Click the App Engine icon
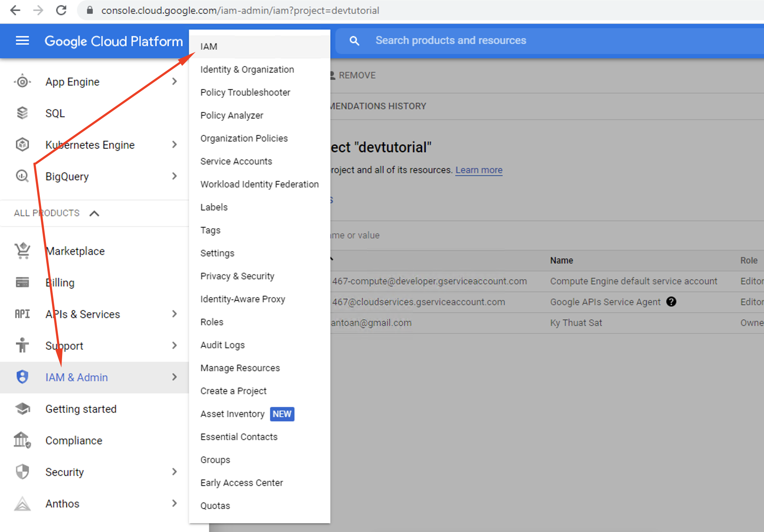The width and height of the screenshot is (764, 532). click(22, 82)
